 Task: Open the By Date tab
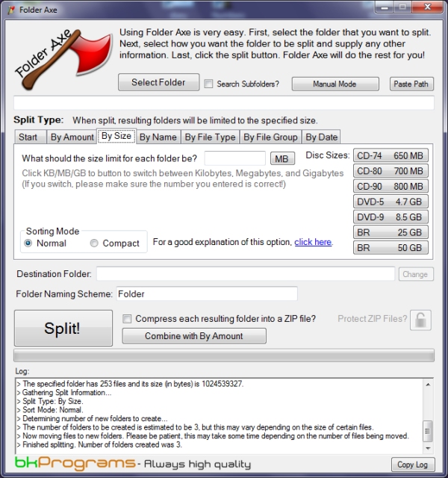tap(321, 137)
